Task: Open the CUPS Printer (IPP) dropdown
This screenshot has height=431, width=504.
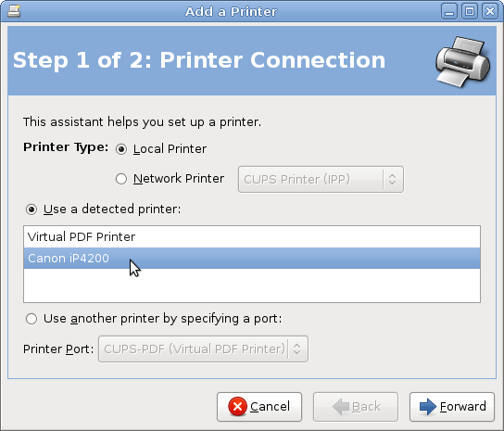Action: [321, 180]
